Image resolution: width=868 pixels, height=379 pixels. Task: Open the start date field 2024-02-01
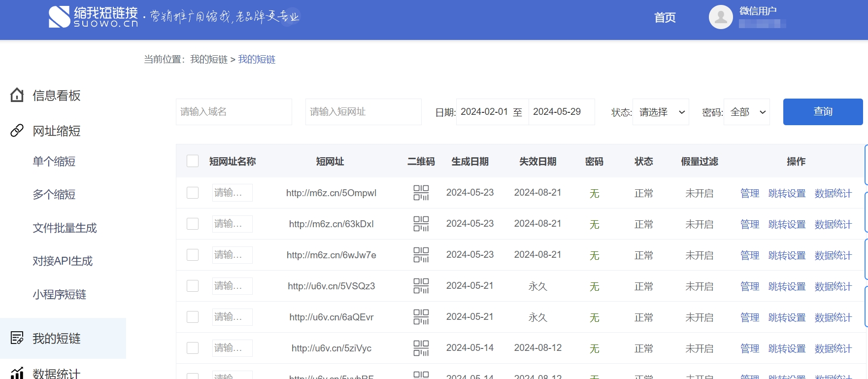[x=484, y=112]
